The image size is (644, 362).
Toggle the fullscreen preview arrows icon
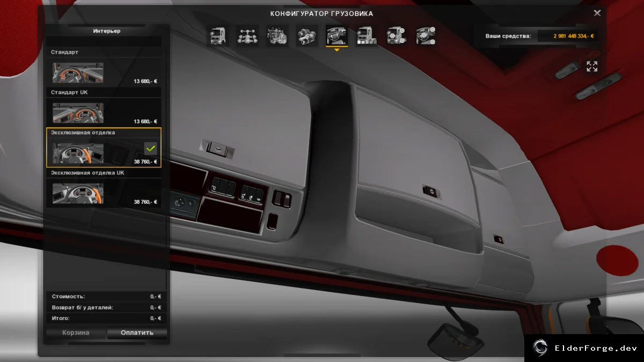coord(592,67)
